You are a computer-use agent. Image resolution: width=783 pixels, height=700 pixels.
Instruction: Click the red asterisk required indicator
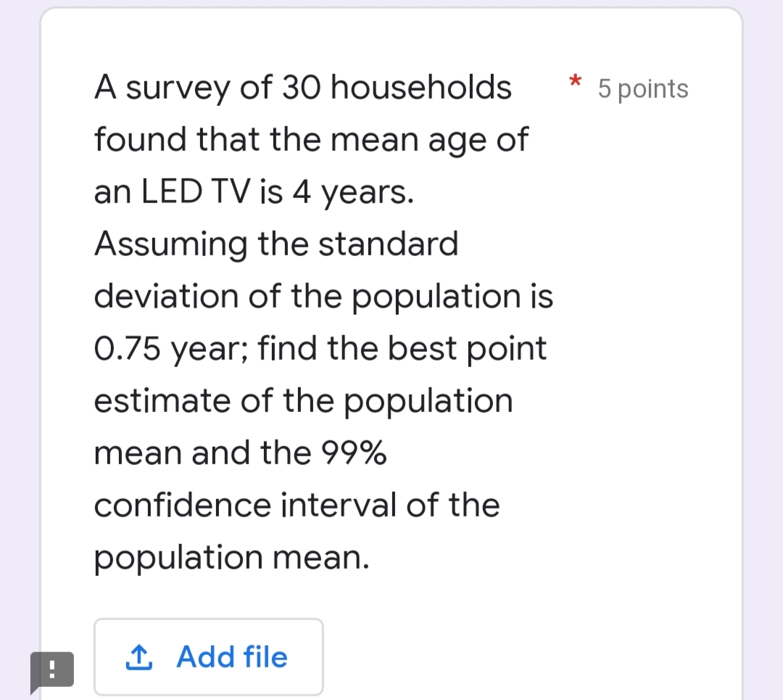pos(573,82)
